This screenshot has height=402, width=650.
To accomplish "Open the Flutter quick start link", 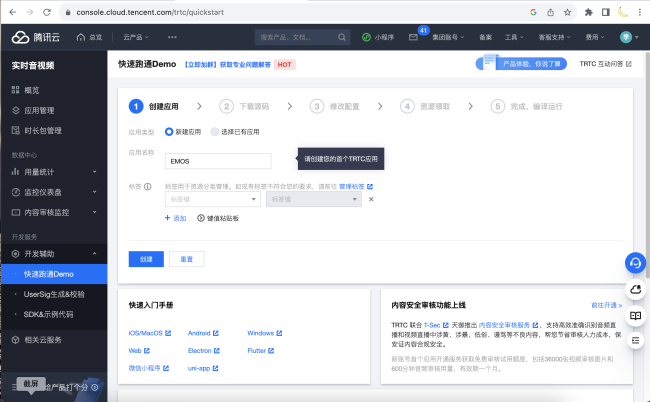I will coord(260,351).
